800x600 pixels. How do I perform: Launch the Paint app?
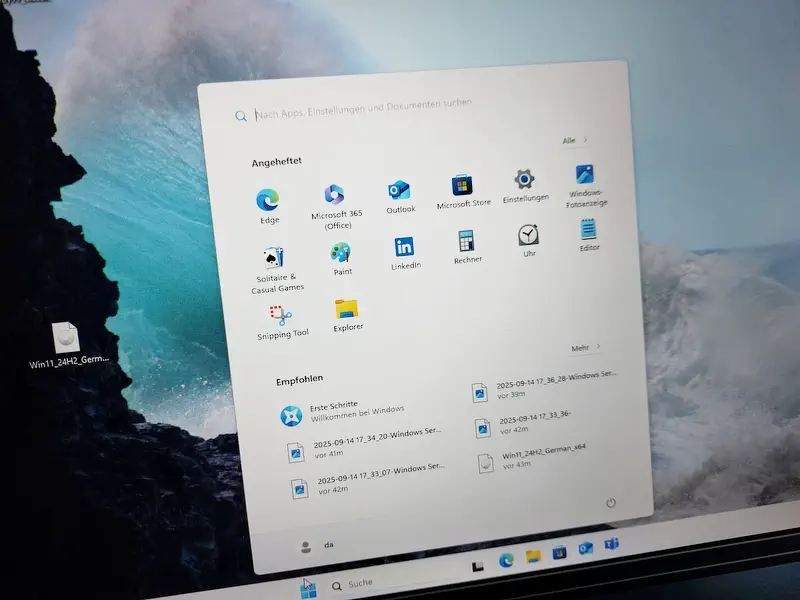point(341,259)
